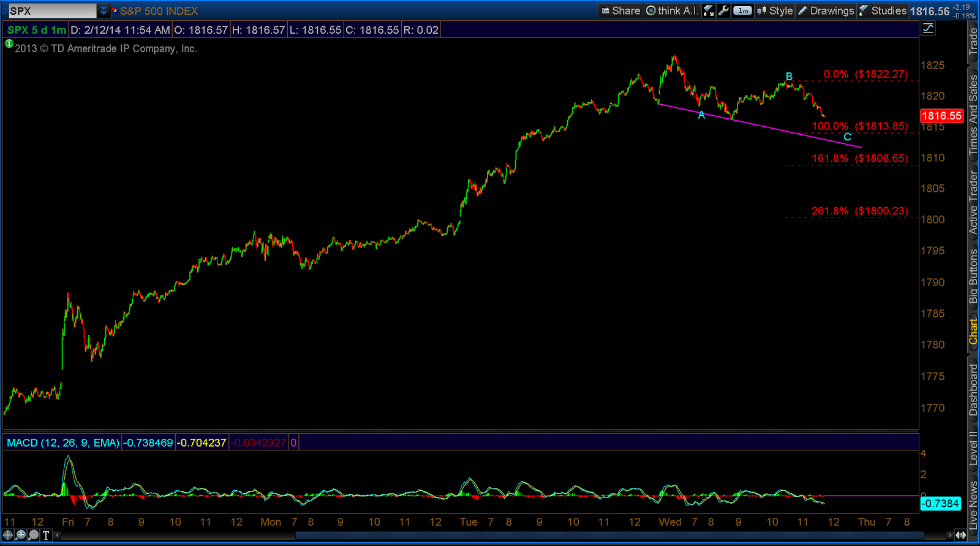Select the Chart side tab
This screenshot has width=980, height=546.
click(x=973, y=332)
